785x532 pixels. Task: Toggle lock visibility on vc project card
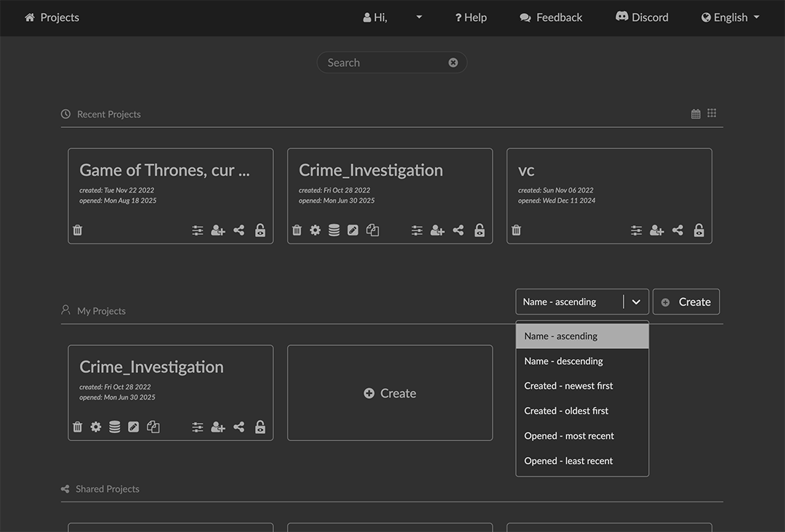[699, 230]
